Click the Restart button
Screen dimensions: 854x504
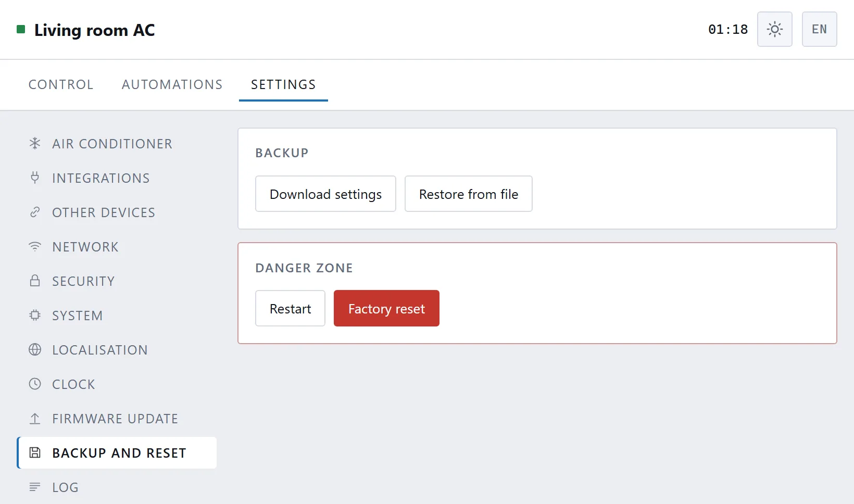290,308
